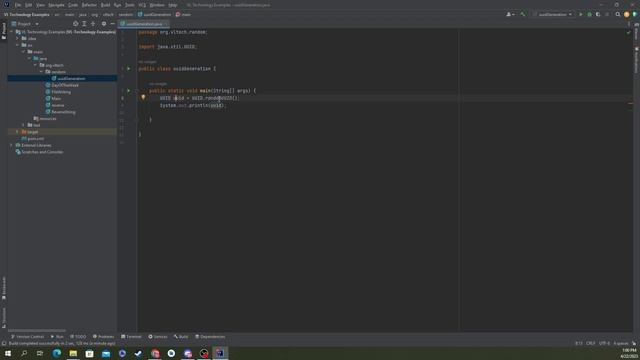This screenshot has height=360, width=640.
Task: Click the Build project hammer icon
Action: coord(522,15)
